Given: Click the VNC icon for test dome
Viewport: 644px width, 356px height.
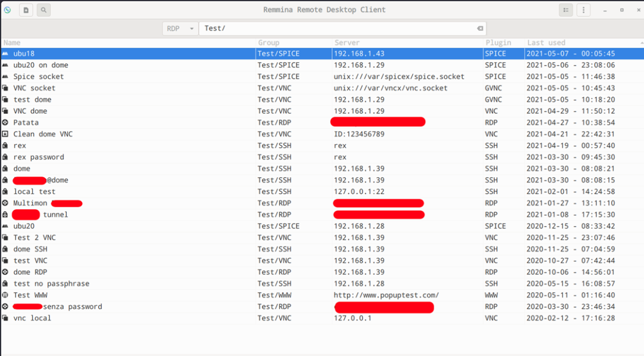Looking at the screenshot, I should coord(5,100).
